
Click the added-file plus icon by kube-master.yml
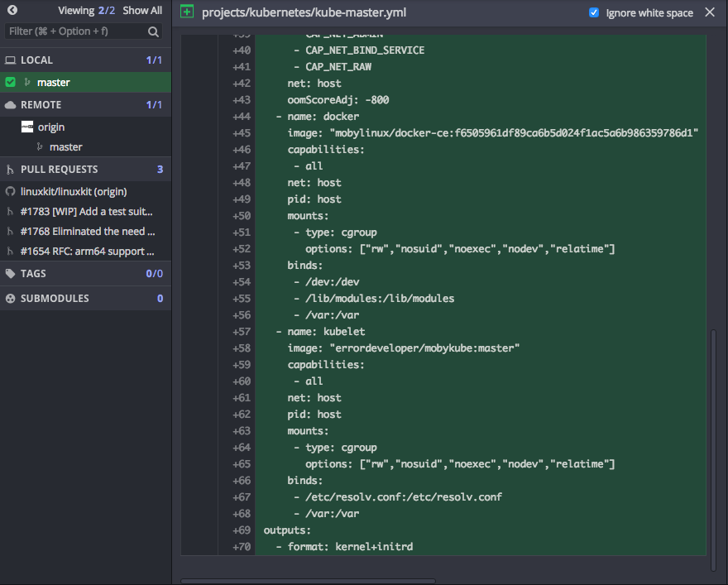click(x=187, y=12)
